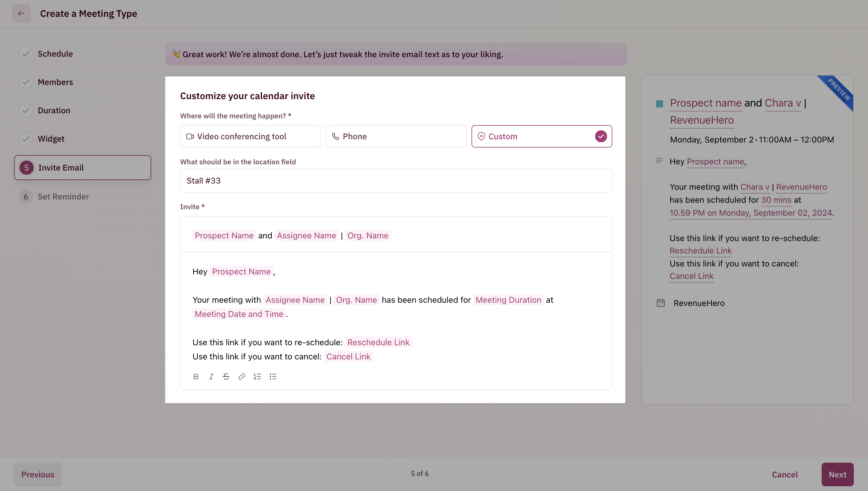Click the '5 of 6' progress text

point(420,474)
